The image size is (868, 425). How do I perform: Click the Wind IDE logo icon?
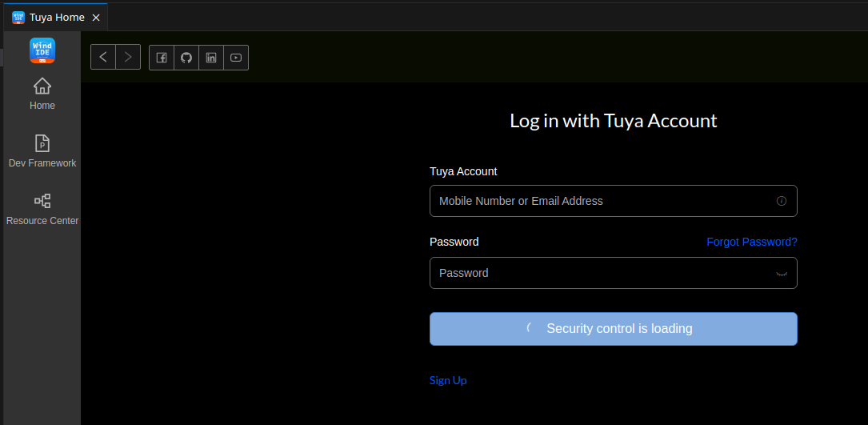(x=42, y=50)
